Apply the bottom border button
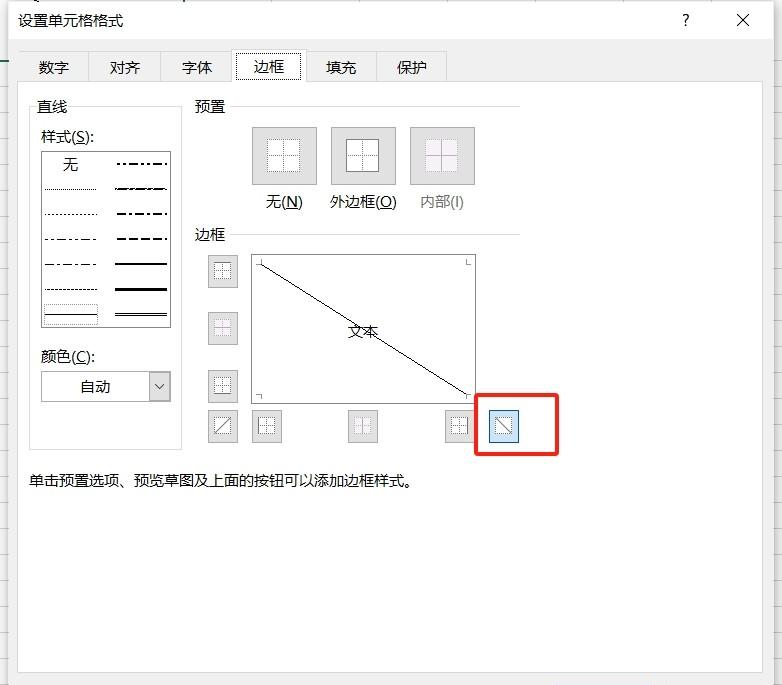The height and width of the screenshot is (685, 782). click(x=222, y=386)
